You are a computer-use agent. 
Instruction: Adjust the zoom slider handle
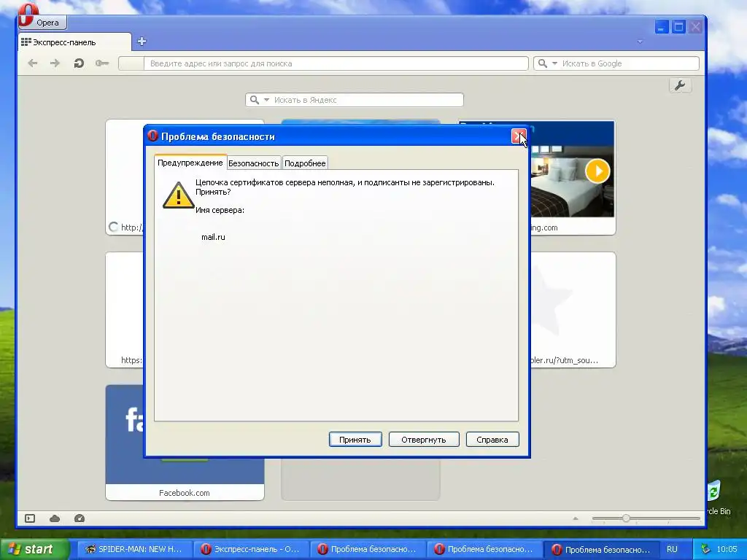626,518
